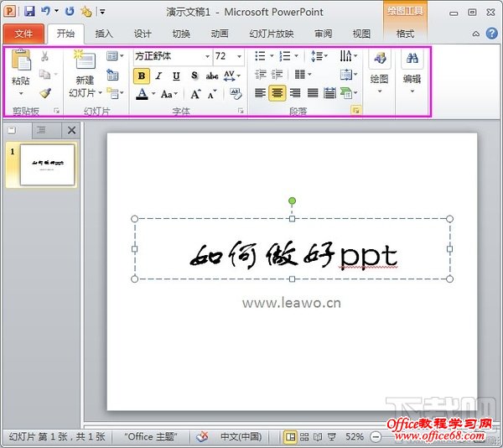
Task: Click the Increase Font Size icon
Action: 195,94
